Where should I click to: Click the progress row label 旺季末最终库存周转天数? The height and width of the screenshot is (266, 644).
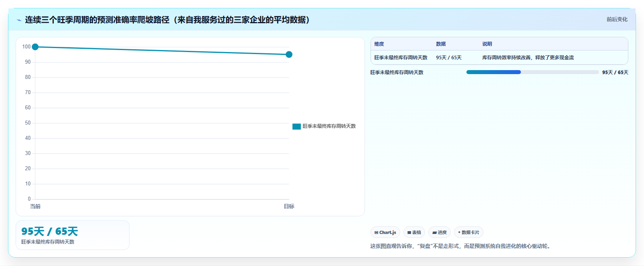(397, 73)
